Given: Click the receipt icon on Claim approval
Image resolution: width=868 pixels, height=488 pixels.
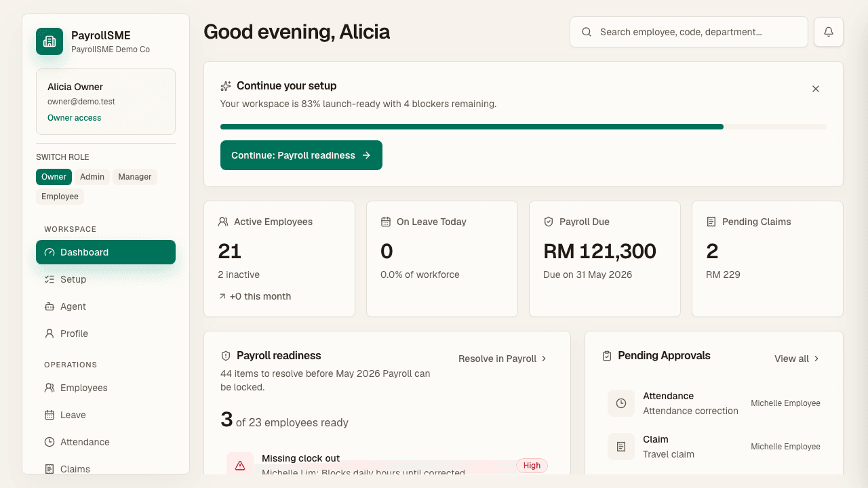Looking at the screenshot, I should [621, 447].
